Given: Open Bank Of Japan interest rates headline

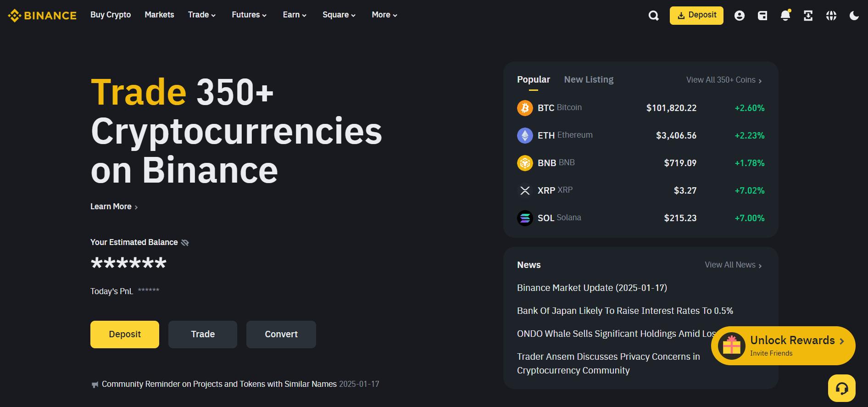Looking at the screenshot, I should [x=625, y=311].
